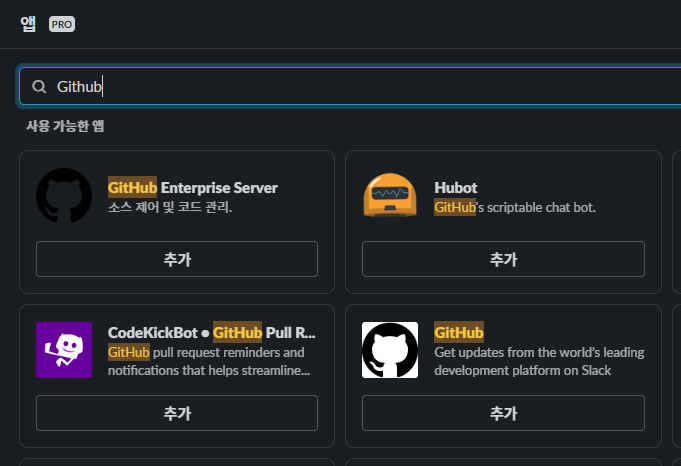Click the orange Hubot robot icon
Screen dimensions: 681x466
pyautogui.click(x=390, y=195)
